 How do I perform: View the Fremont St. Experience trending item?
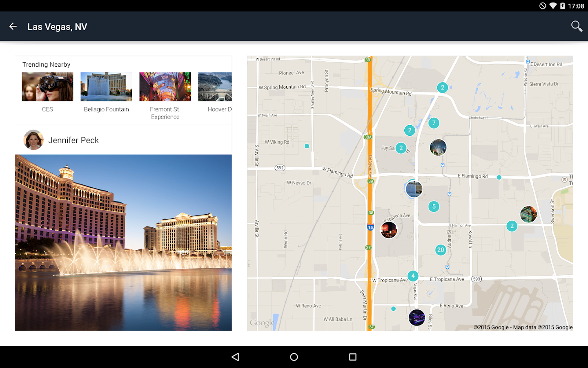[165, 86]
